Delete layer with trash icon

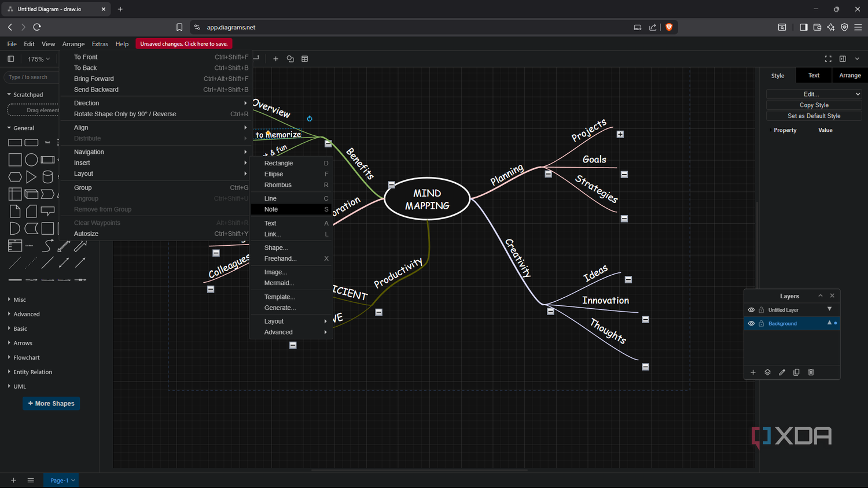[x=811, y=372]
